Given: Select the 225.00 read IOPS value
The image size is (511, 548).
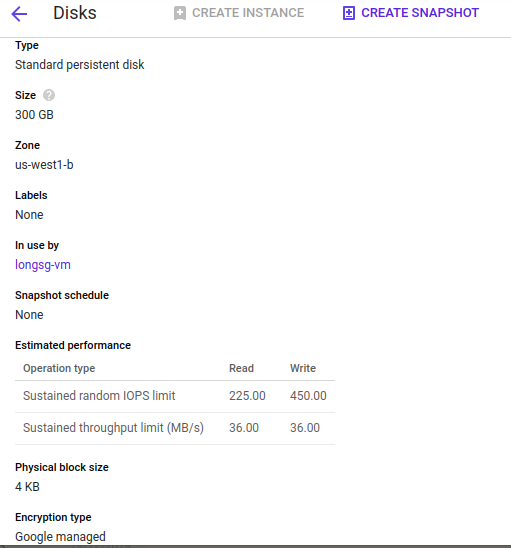Looking at the screenshot, I should (247, 396).
